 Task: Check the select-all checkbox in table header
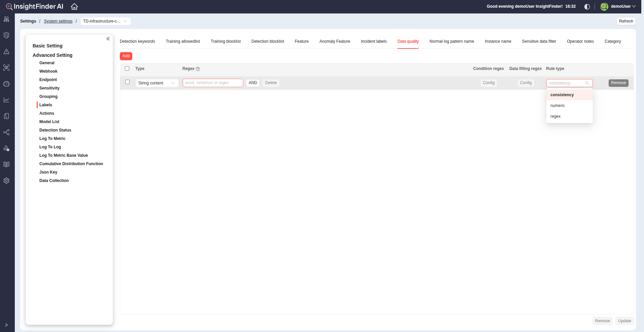[127, 69]
